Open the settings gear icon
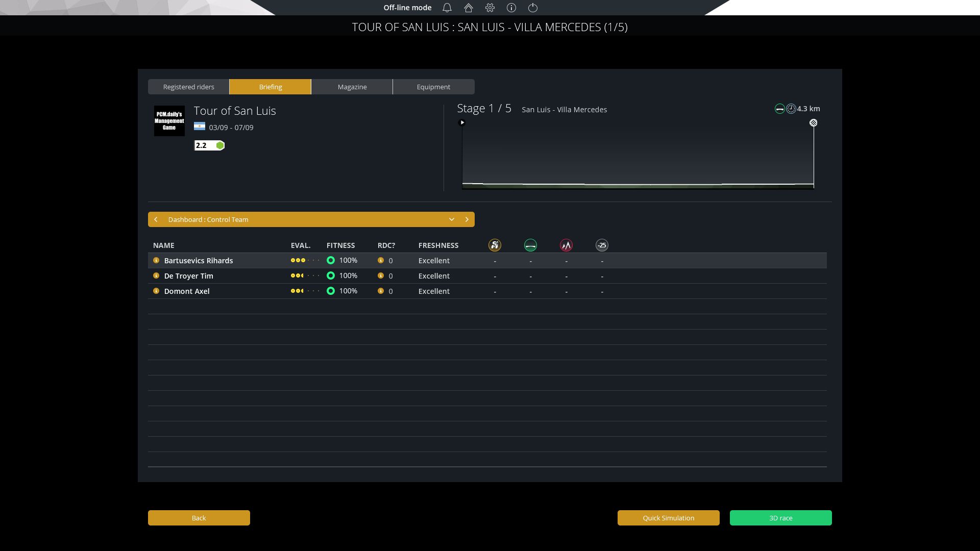This screenshot has height=551, width=980. (x=490, y=8)
